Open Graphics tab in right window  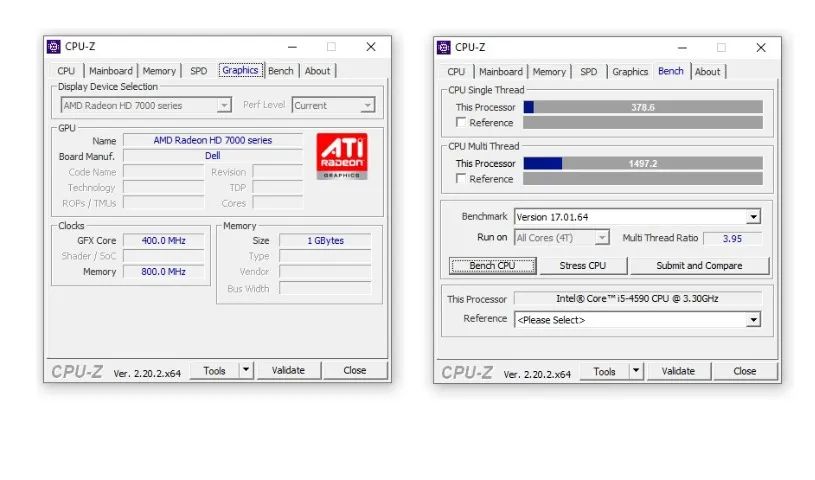tap(630, 72)
